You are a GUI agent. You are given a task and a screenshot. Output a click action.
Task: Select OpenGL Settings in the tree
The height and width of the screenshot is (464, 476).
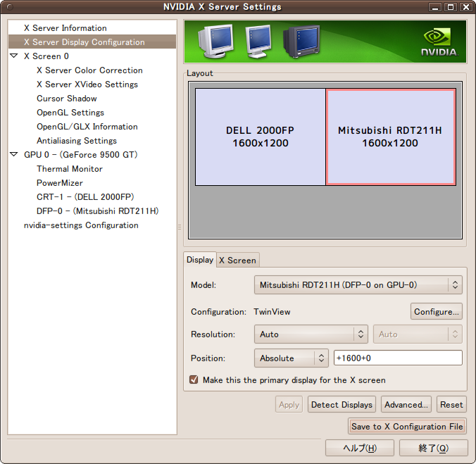(70, 113)
